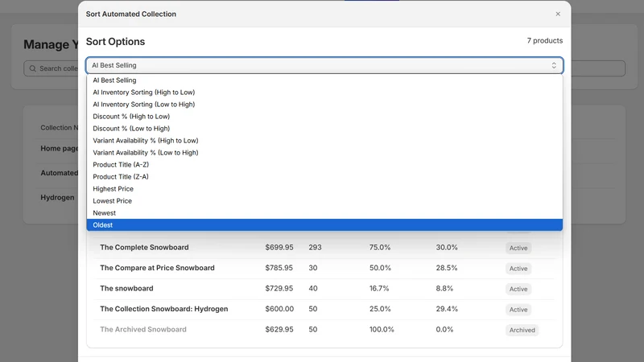Click Active badge for The Complete Snowboard
The height and width of the screenshot is (362, 644).
click(x=518, y=248)
